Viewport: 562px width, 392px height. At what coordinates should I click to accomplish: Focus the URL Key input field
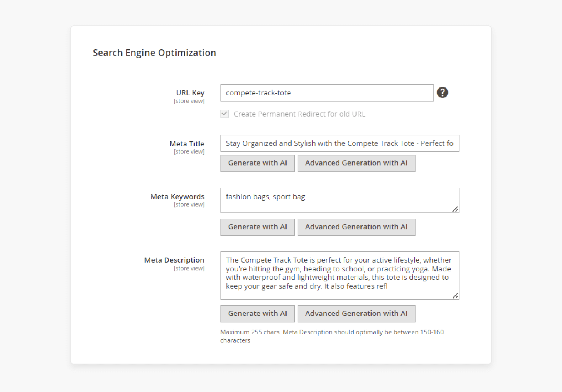327,93
